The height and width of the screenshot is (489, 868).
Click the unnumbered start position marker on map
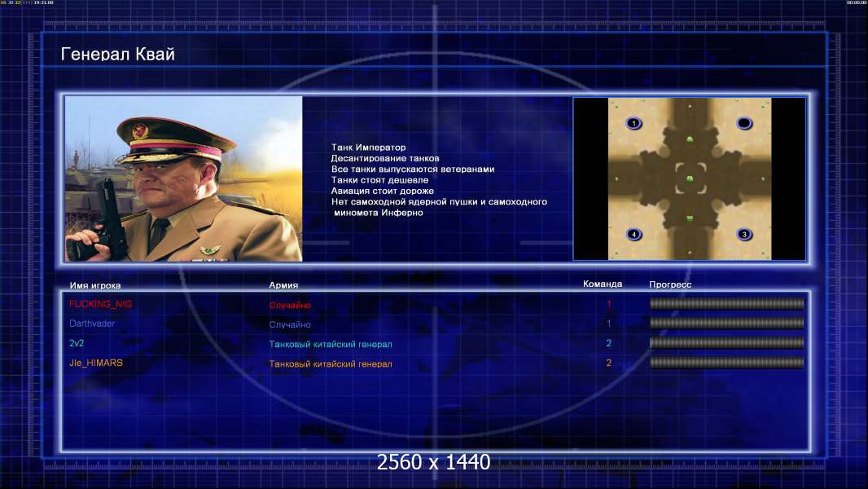click(744, 123)
